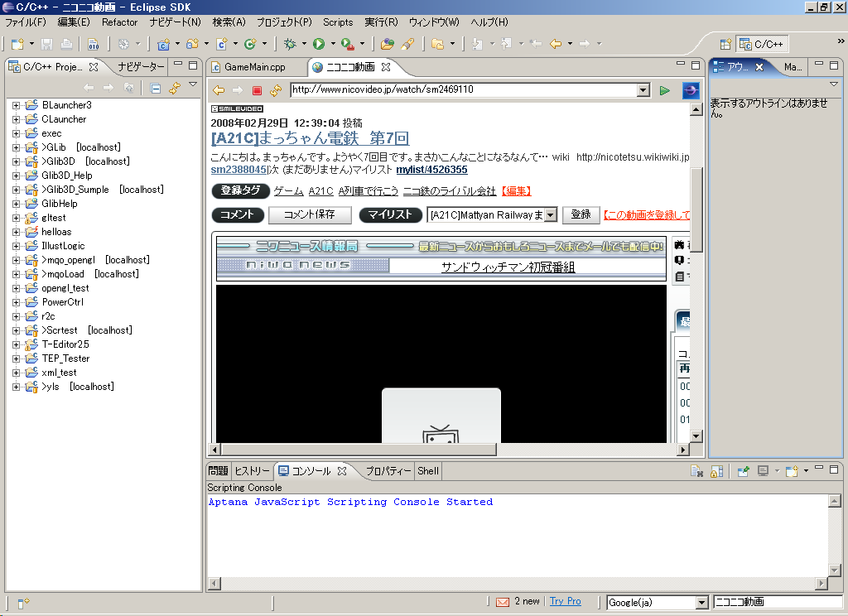
Task: Collapse All in C/C++ Projects view
Action: (155, 88)
